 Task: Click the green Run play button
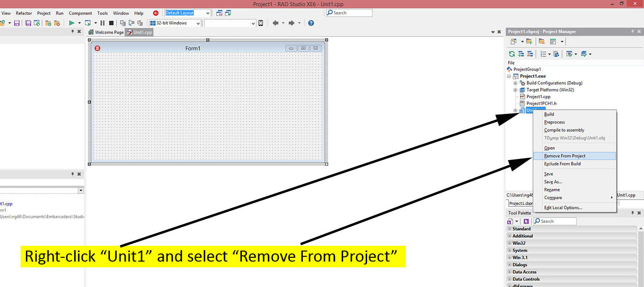(72, 23)
